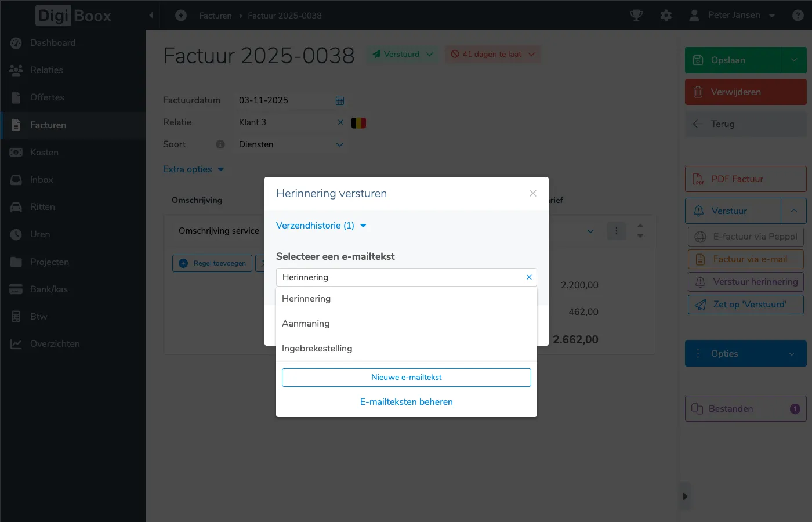Open Facturen in the sidebar
Viewport: 812px width, 522px height.
[48, 125]
